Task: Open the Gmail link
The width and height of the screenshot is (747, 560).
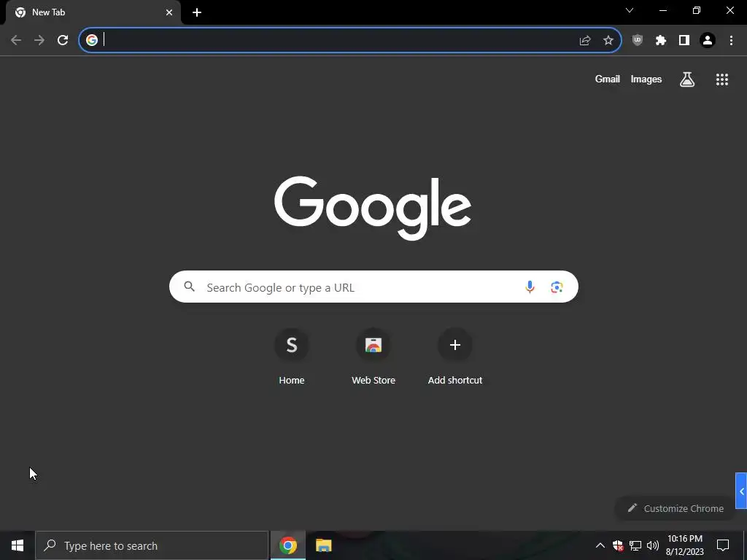Action: point(608,79)
